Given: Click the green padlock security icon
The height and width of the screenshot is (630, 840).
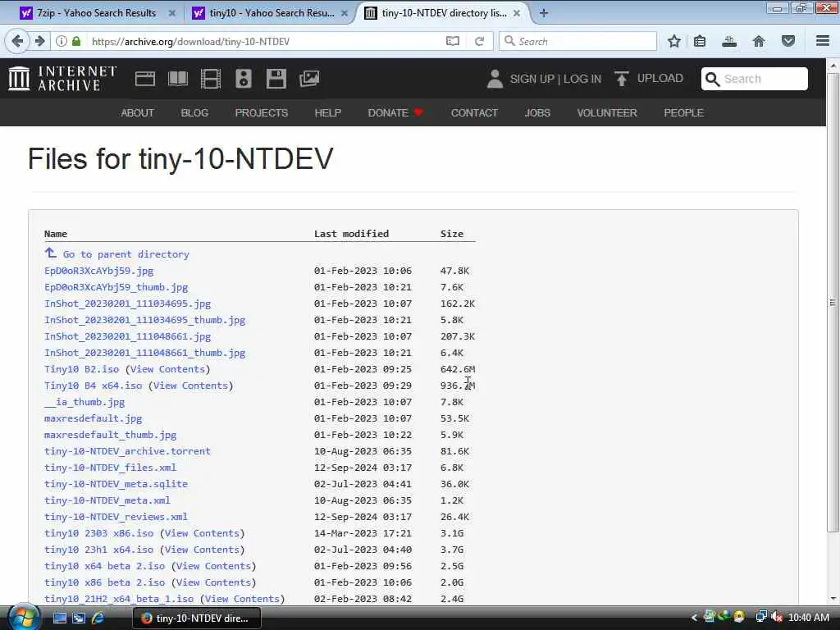Looking at the screenshot, I should point(76,41).
